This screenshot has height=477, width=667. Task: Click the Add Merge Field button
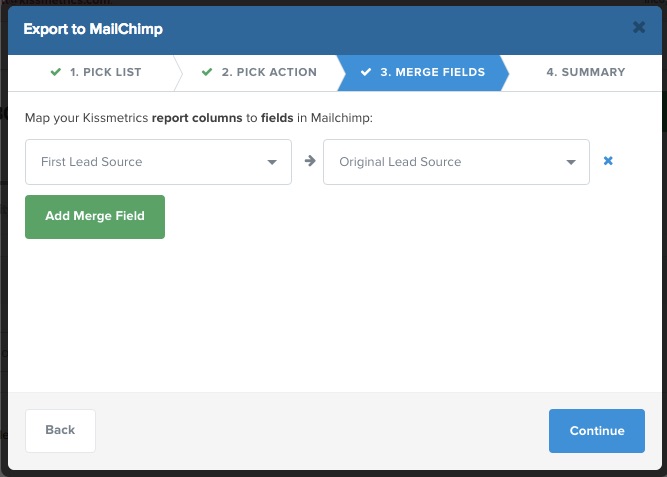point(95,217)
